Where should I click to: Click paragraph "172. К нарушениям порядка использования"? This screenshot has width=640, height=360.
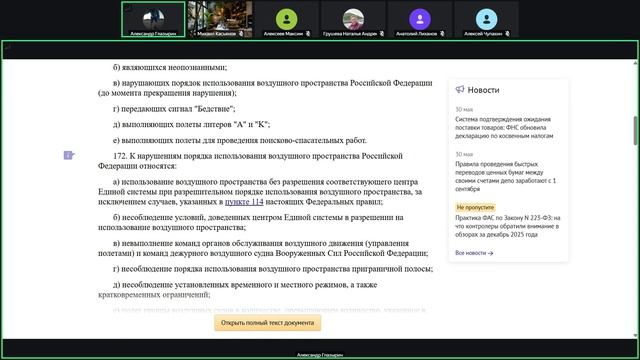(250, 161)
